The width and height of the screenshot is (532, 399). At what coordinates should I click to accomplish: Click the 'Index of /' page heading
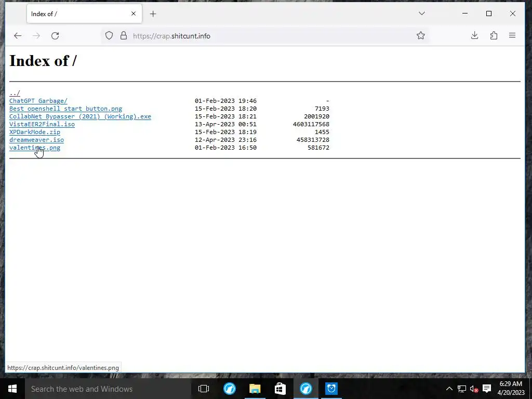(43, 61)
